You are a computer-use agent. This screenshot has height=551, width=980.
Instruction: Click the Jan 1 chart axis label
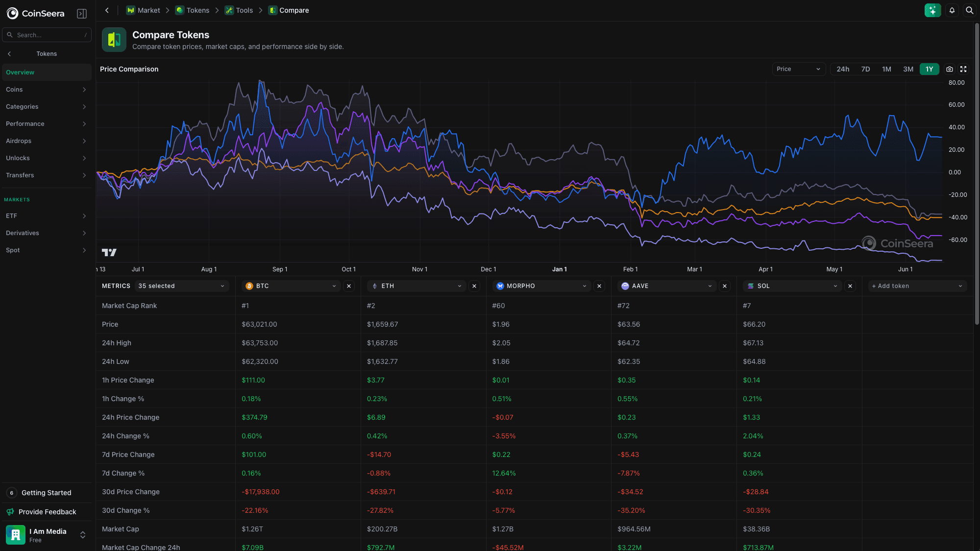click(559, 269)
